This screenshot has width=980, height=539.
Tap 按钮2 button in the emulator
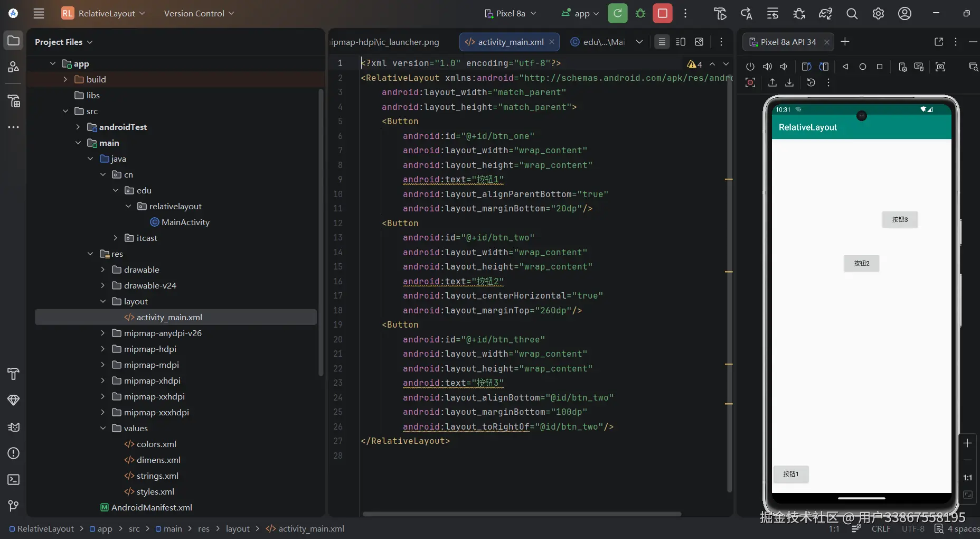point(861,263)
